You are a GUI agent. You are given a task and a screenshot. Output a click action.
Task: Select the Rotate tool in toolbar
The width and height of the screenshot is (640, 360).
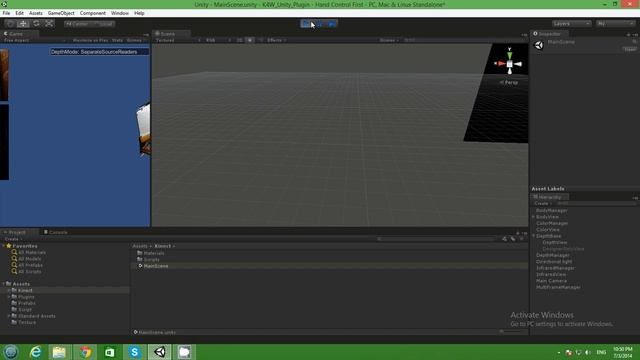point(36,24)
